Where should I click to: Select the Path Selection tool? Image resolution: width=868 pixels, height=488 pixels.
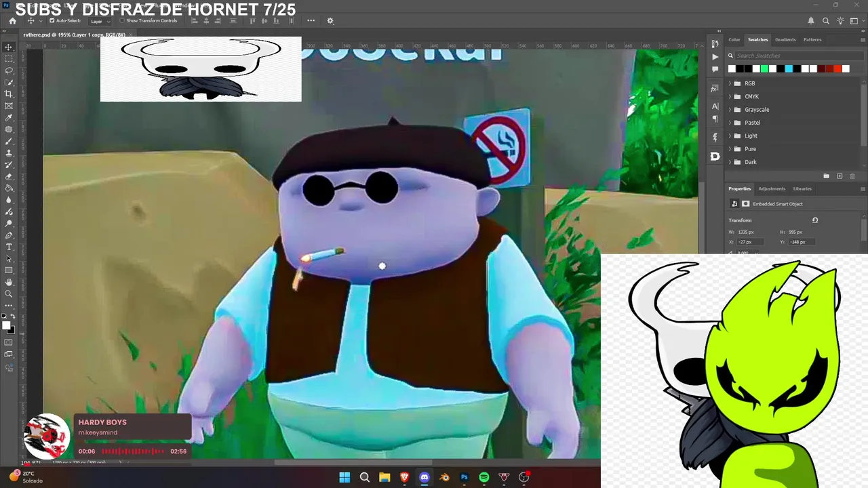9,259
